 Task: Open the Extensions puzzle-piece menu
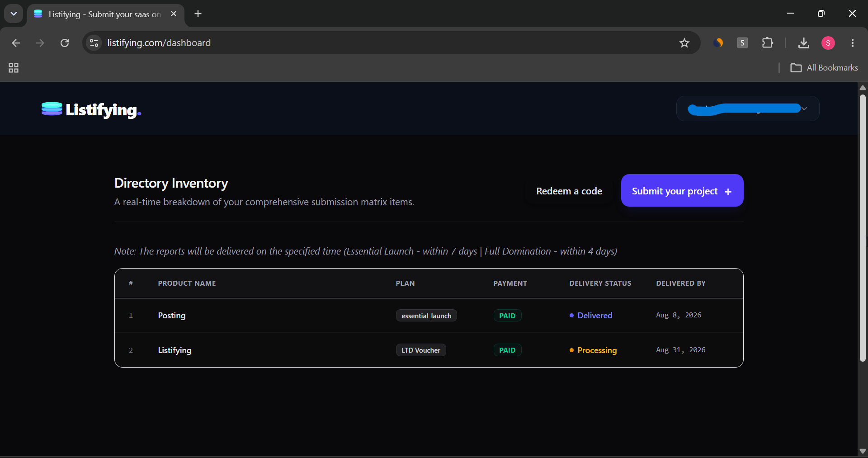coord(767,43)
